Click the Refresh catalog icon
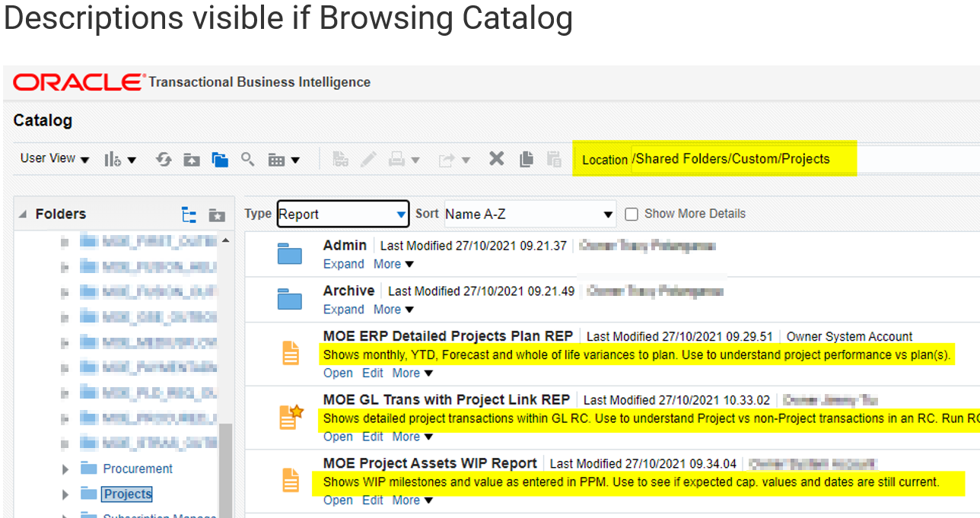This screenshot has width=980, height=518. pos(164,159)
